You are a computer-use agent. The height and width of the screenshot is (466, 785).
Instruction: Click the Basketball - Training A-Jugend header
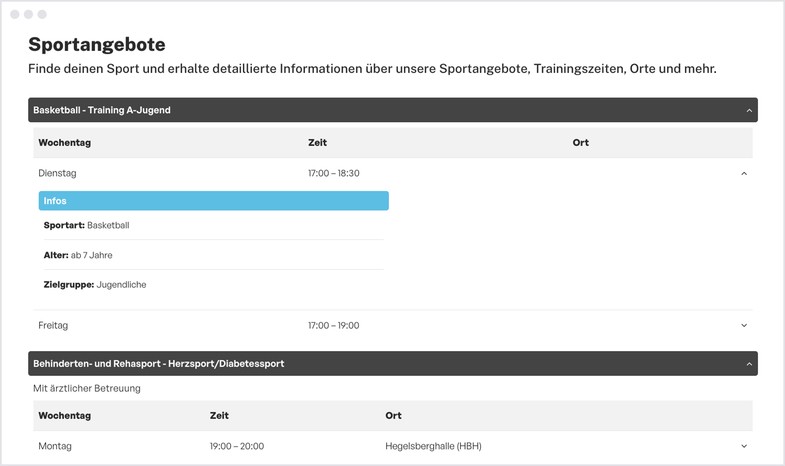click(x=102, y=110)
